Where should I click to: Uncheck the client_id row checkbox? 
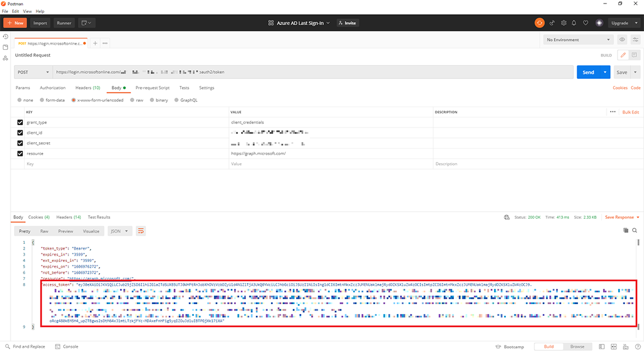coord(20,133)
